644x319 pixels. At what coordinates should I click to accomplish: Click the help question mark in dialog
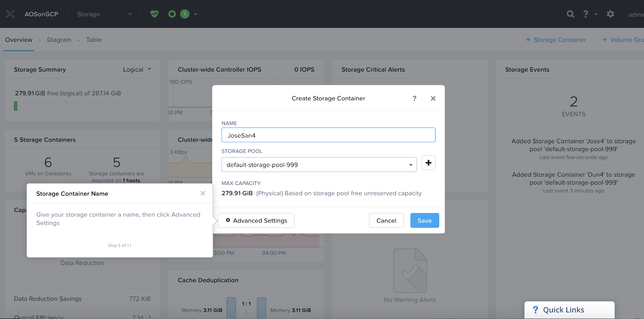coord(415,99)
